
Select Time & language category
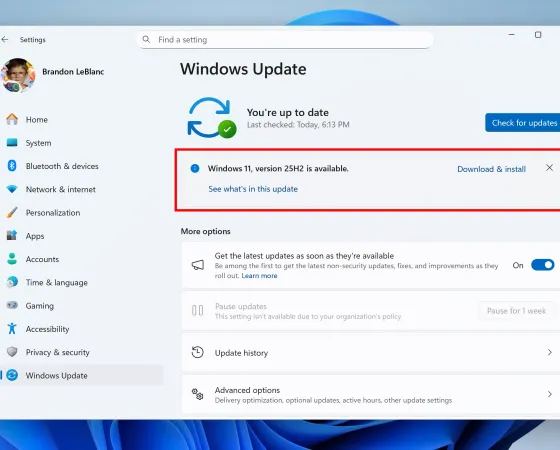pos(56,282)
